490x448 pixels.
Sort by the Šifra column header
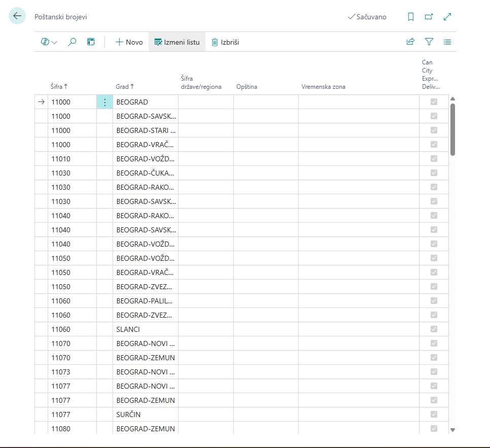(x=59, y=87)
